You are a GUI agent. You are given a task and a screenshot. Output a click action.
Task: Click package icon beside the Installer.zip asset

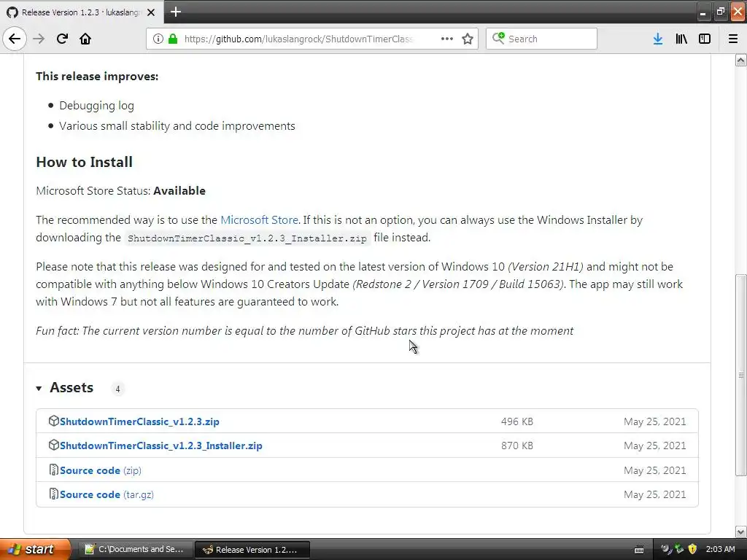[x=53, y=446]
